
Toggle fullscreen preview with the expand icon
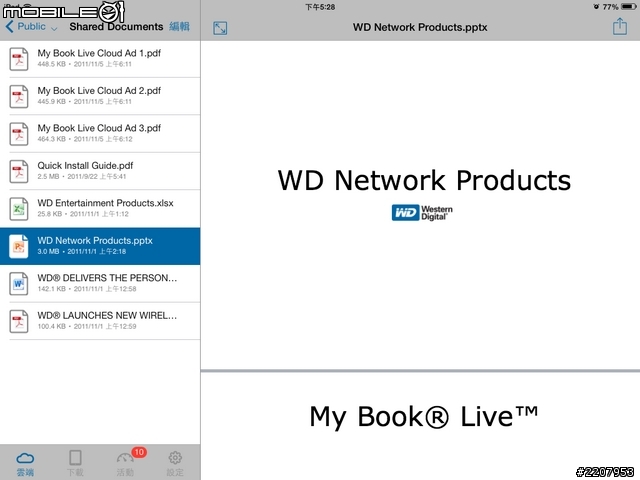coord(220,28)
